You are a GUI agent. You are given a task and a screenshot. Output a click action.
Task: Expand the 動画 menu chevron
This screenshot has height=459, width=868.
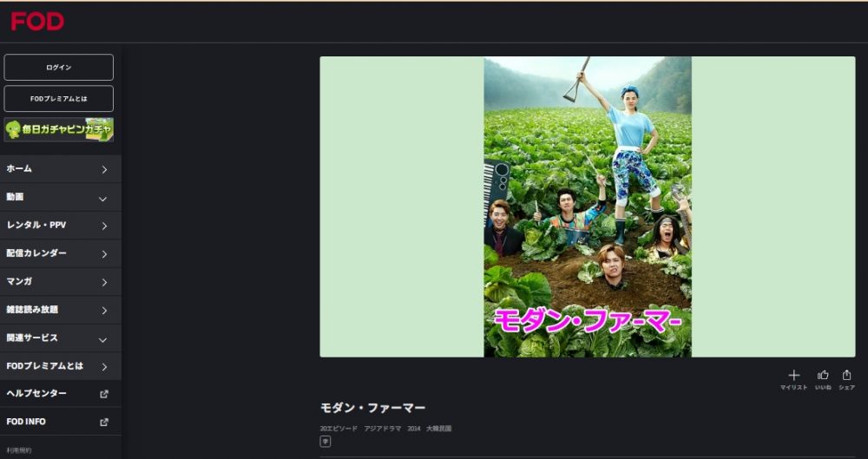coord(102,199)
